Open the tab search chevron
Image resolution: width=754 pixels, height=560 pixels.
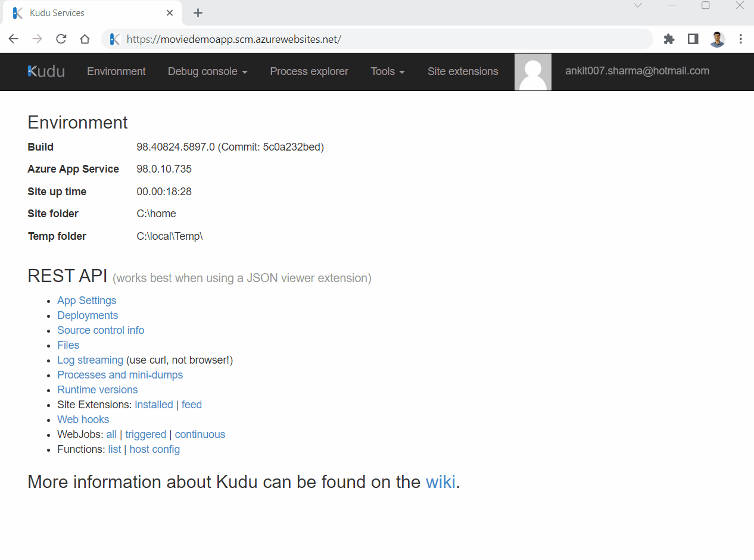point(638,5)
